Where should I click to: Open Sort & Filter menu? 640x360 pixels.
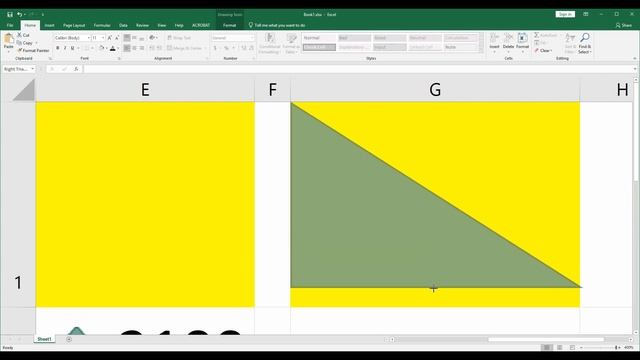pos(570,43)
